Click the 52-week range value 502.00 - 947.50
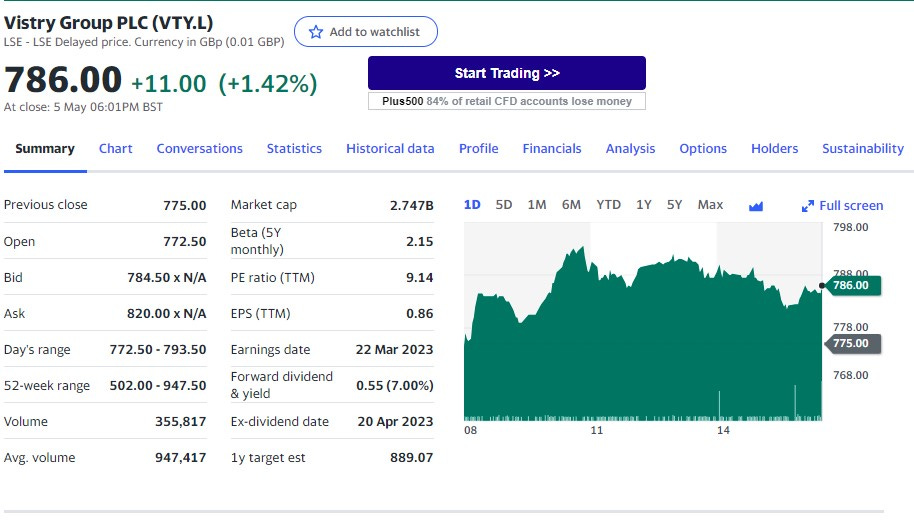This screenshot has width=914, height=520. pyautogui.click(x=158, y=386)
